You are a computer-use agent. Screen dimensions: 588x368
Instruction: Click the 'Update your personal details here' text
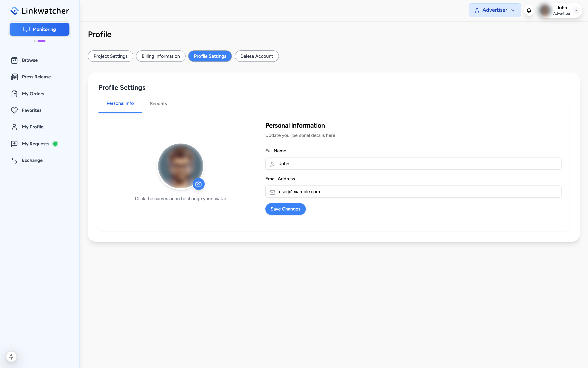coord(300,135)
